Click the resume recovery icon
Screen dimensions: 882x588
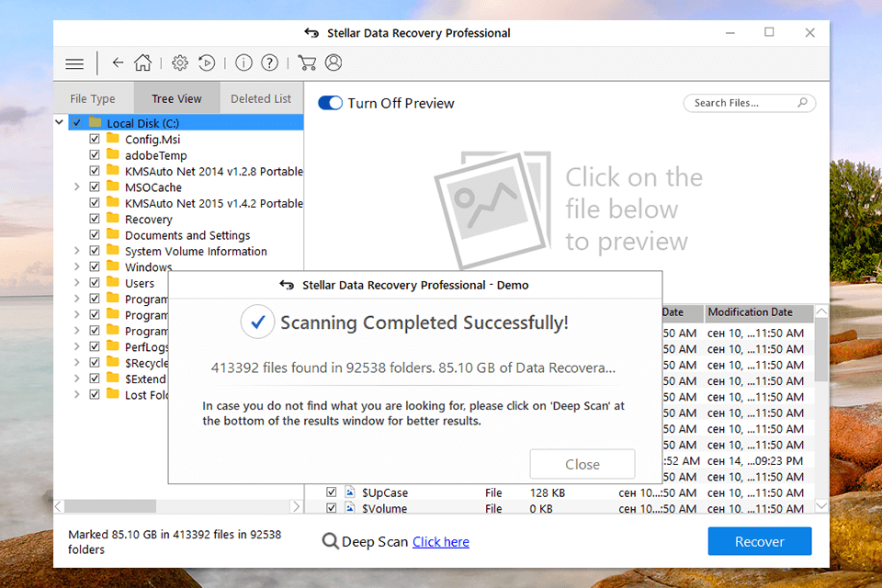click(x=208, y=63)
